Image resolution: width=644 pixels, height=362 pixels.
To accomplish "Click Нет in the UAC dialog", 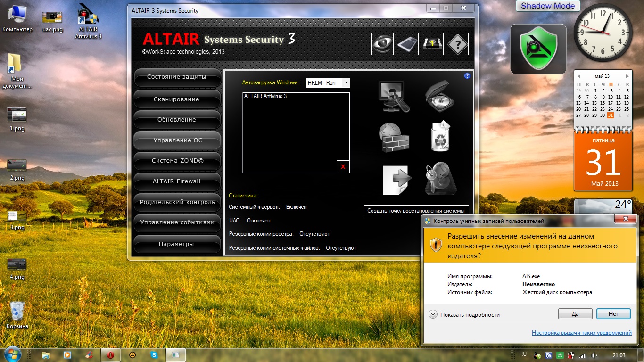I will (613, 313).
